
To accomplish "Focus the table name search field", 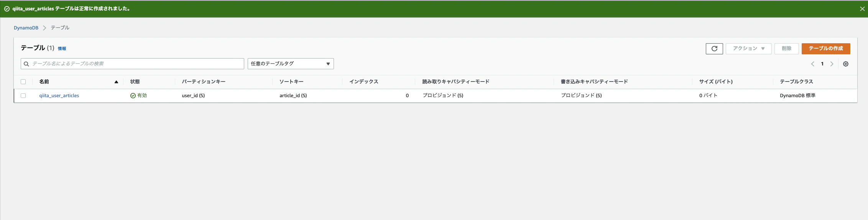I will click(x=132, y=64).
